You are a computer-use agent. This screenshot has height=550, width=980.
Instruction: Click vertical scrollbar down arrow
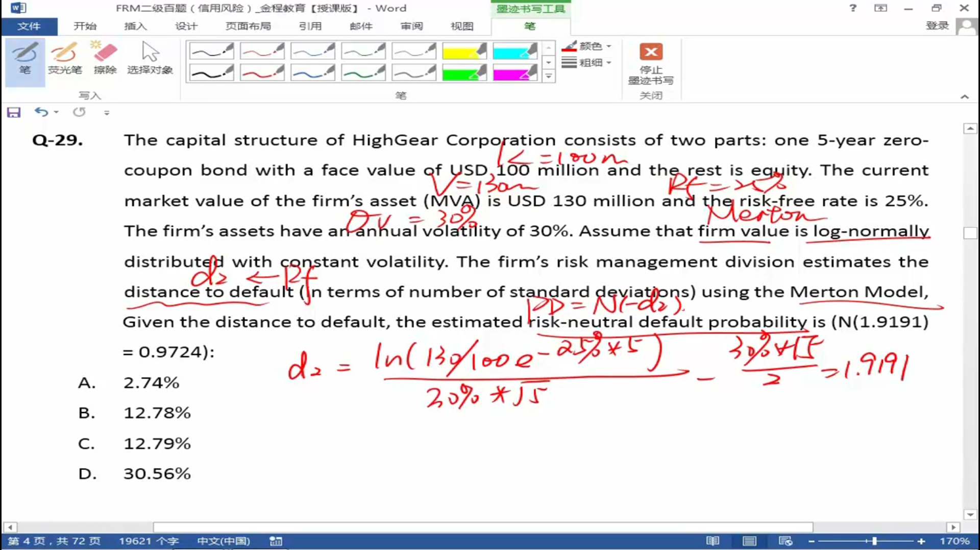click(970, 514)
